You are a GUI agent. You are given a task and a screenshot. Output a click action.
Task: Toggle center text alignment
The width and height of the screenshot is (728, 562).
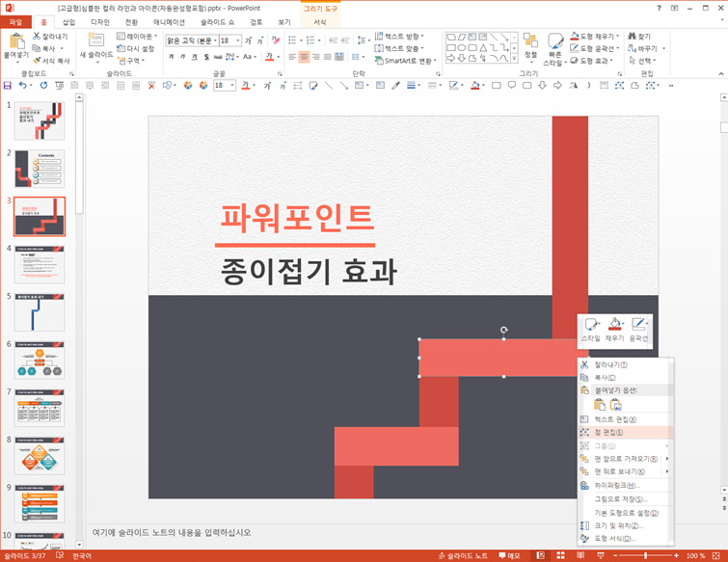coord(304,57)
